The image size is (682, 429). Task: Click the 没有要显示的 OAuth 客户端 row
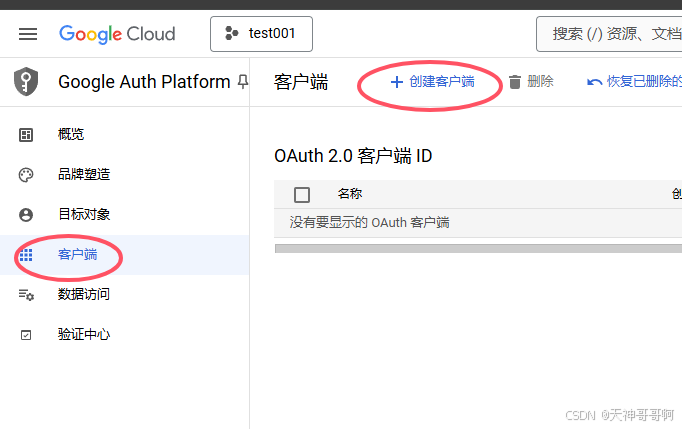478,223
